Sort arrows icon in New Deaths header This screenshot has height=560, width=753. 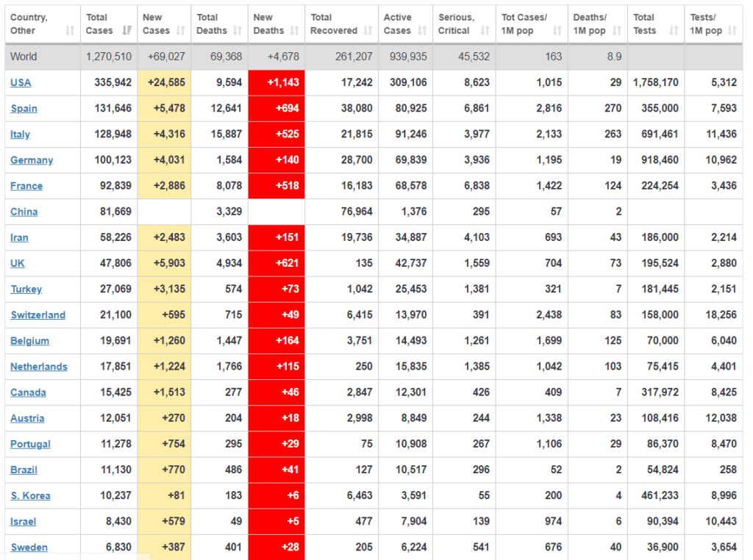[294, 31]
